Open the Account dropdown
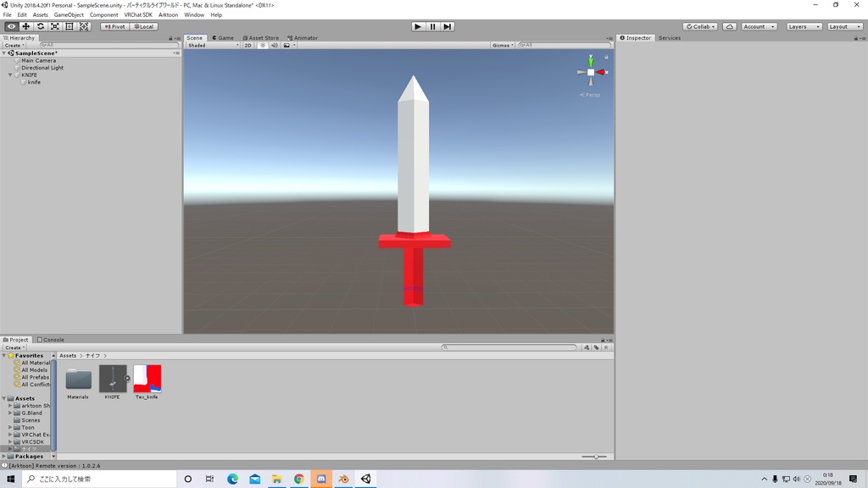This screenshot has width=868, height=488. tap(759, 26)
